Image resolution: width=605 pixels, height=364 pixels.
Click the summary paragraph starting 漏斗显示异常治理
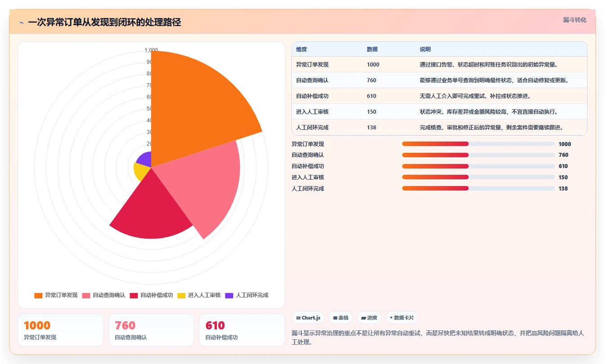[438, 337]
